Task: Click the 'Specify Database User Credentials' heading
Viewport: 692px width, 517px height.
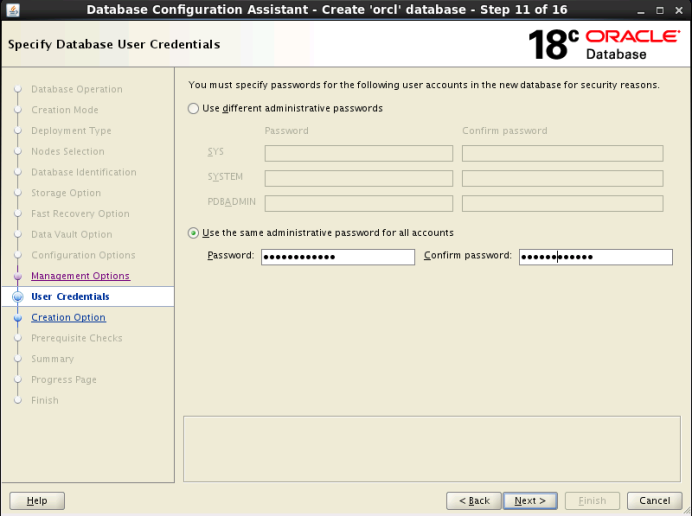Action: 114,45
